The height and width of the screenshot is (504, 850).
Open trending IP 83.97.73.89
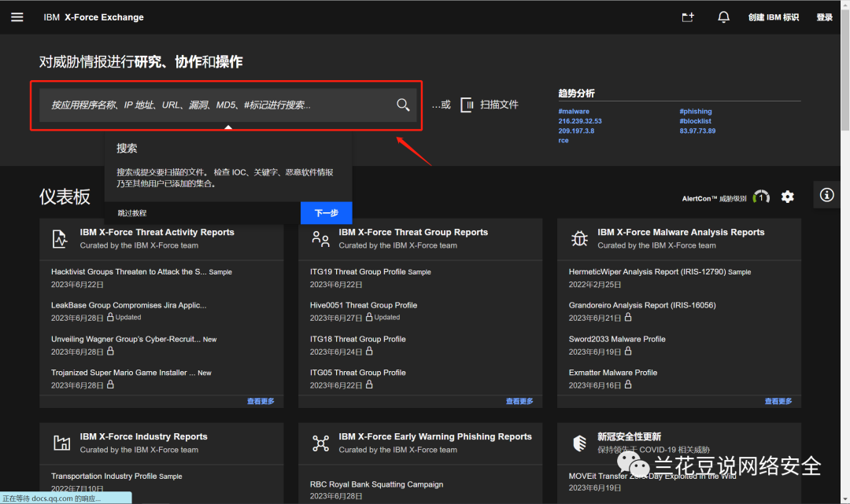point(697,131)
